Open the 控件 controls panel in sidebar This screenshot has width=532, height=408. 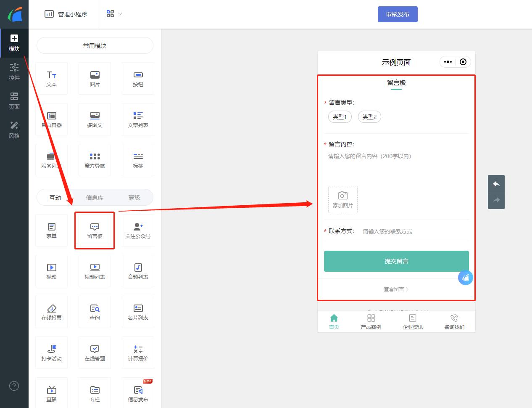click(x=14, y=71)
